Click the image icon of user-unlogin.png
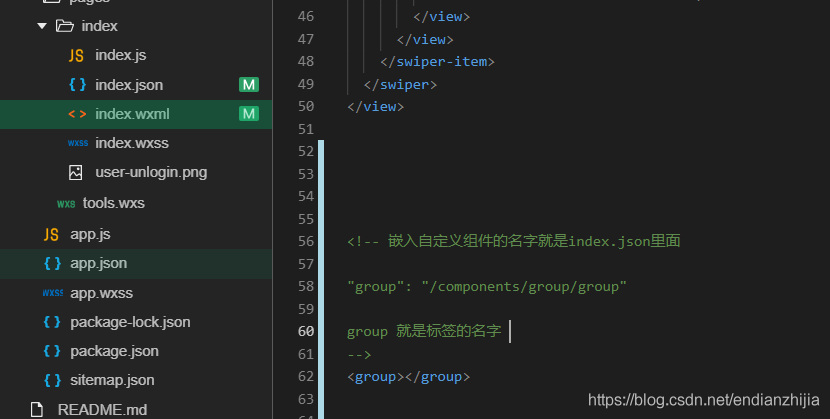830x419 pixels. (76, 172)
